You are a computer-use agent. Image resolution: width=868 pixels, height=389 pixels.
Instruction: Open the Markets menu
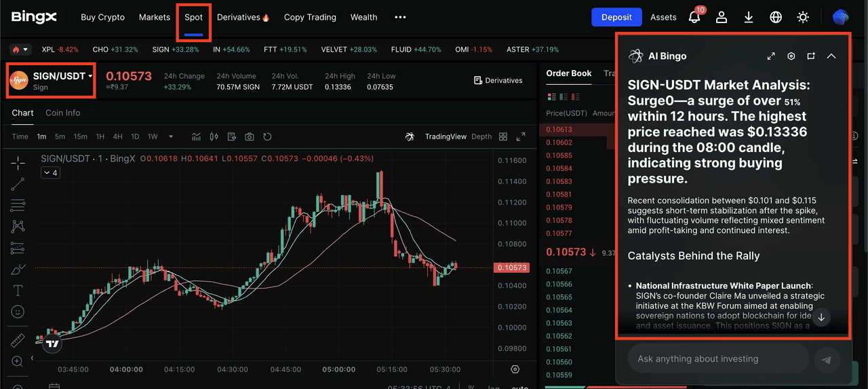(x=155, y=17)
